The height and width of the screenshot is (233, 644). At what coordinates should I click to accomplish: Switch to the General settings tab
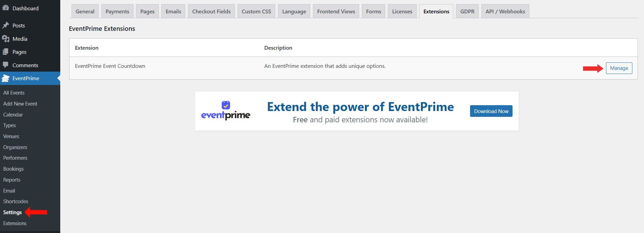85,11
